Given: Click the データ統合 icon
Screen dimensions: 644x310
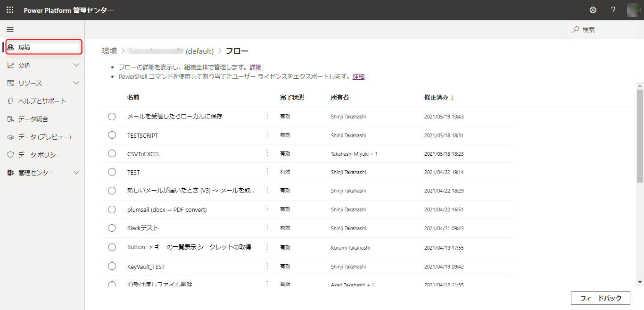Looking at the screenshot, I should pyautogui.click(x=11, y=119).
